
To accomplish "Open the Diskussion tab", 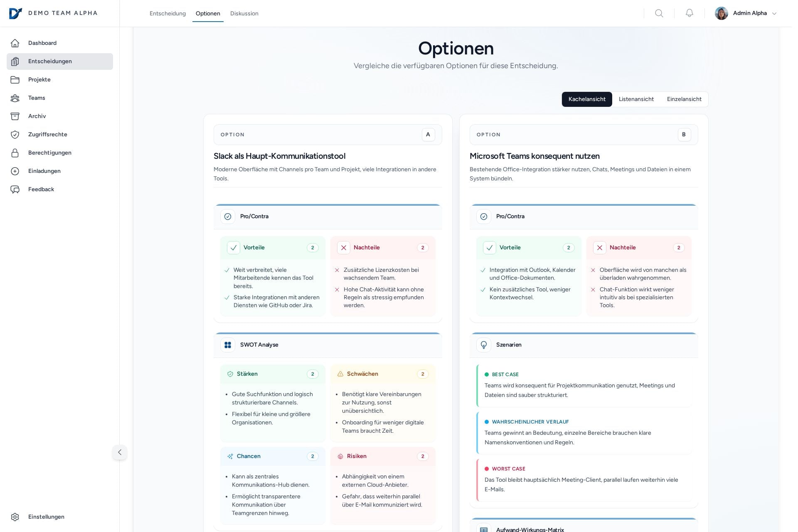I will (244, 13).
